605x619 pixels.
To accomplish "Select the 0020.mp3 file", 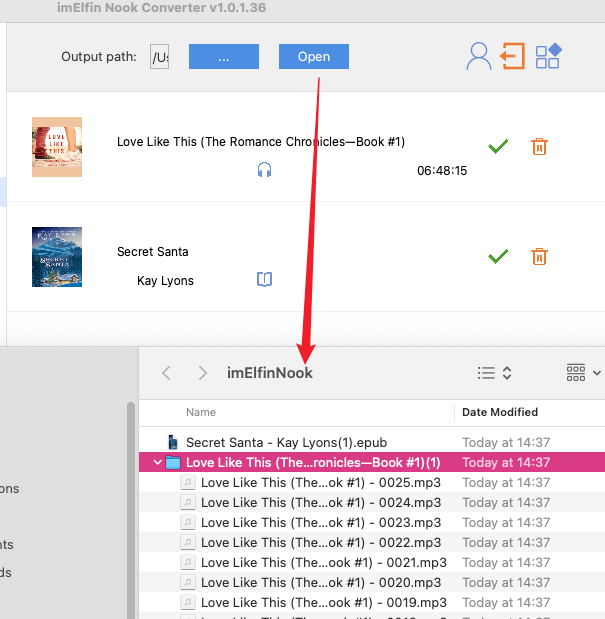I will tap(372, 582).
